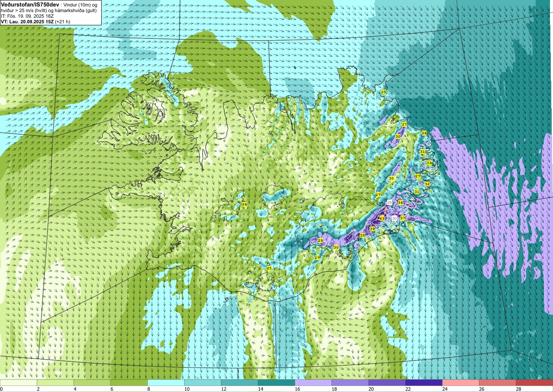Viewport: 553px width, 392px height.
Task: Select the 10–12 m/s legend swatch
Action: tap(203, 383)
